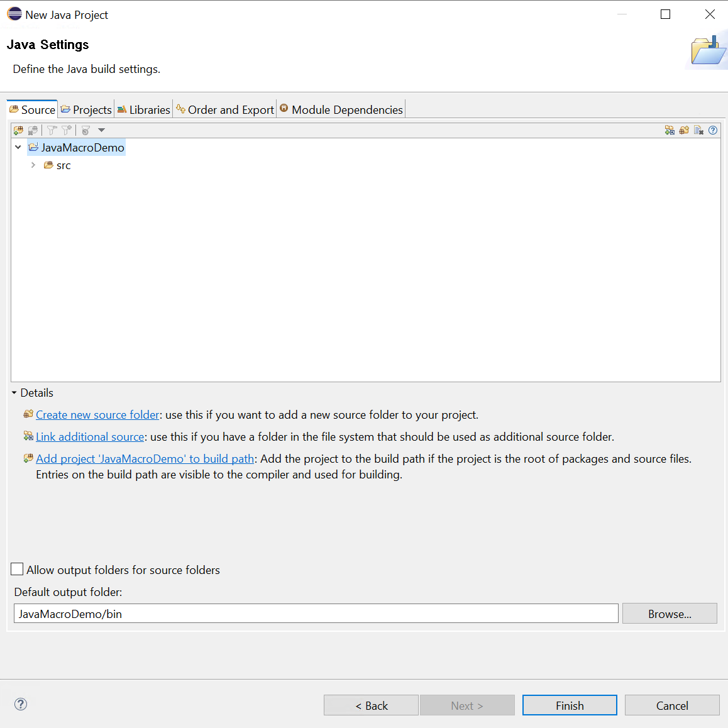Click the new source folder toolbar icon
This screenshot has height=728, width=728.
(x=684, y=131)
